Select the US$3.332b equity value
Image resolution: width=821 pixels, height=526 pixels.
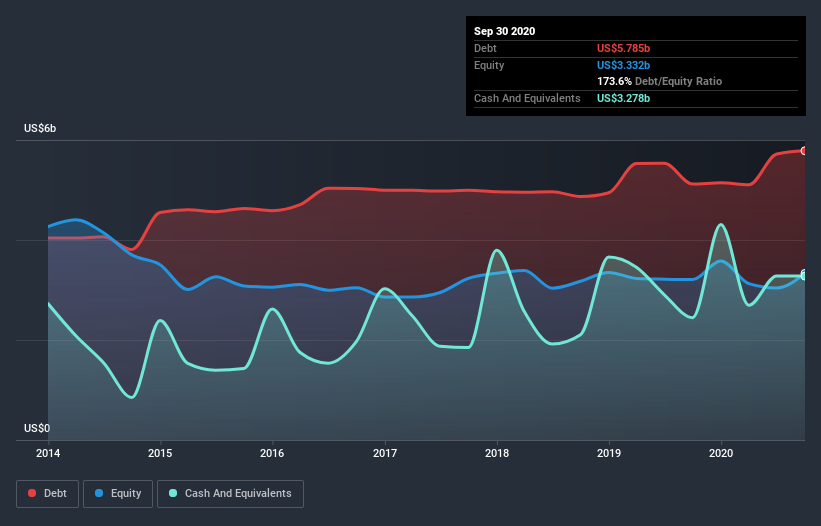[624, 65]
